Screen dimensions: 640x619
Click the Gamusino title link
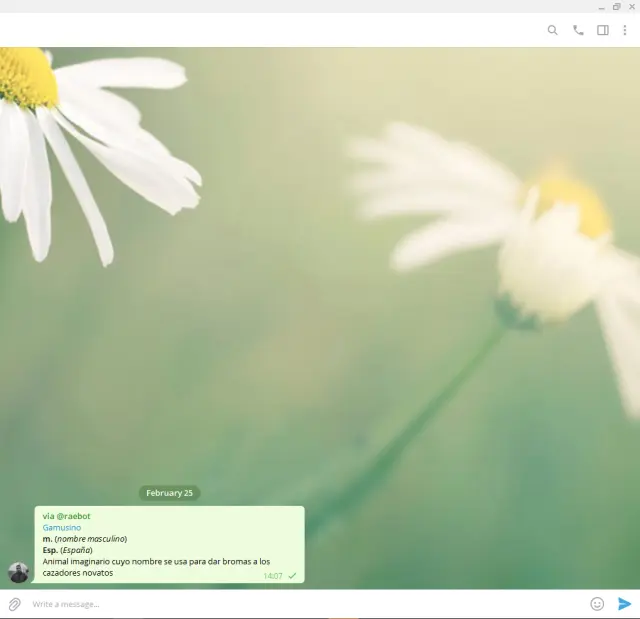[62, 527]
